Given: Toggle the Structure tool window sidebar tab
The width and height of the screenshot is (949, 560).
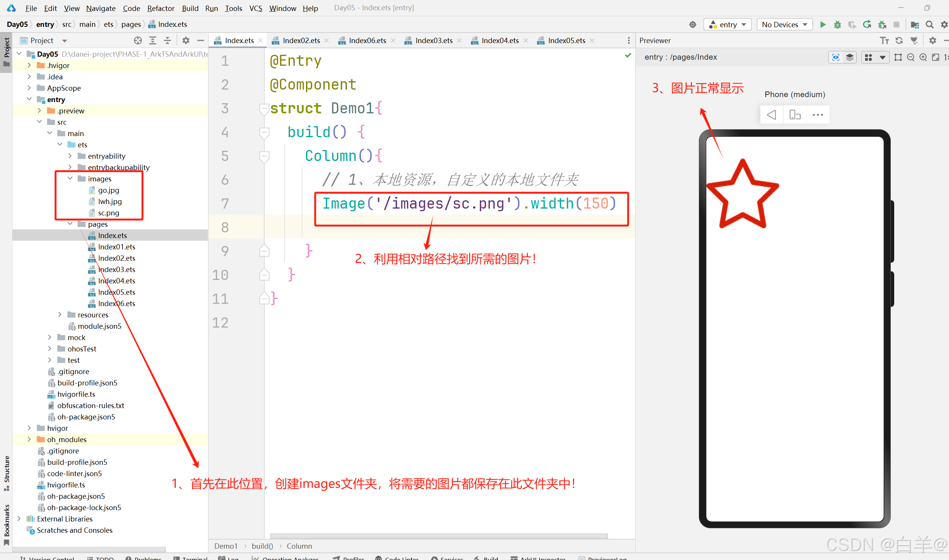Looking at the screenshot, I should click(x=6, y=473).
